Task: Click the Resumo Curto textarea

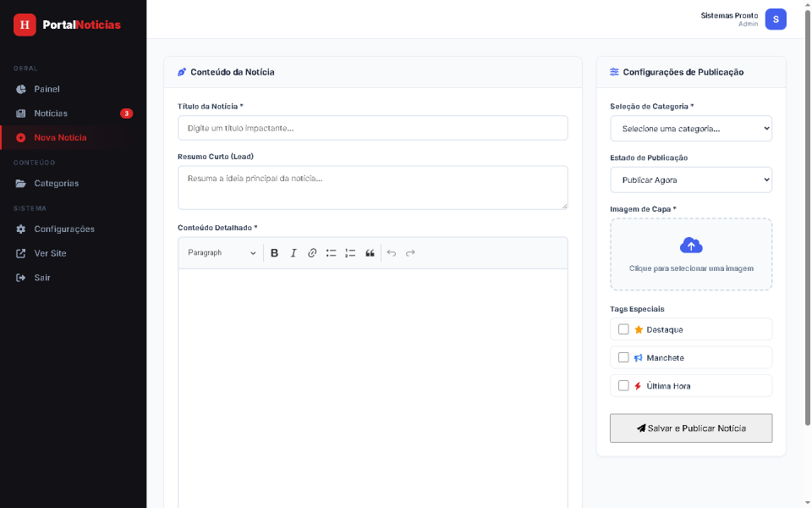Action: tap(373, 188)
